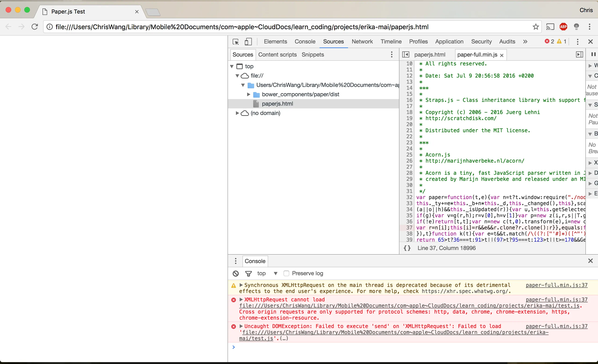Click the AdBlock Plus extension icon
The height and width of the screenshot is (364, 598).
point(563,27)
